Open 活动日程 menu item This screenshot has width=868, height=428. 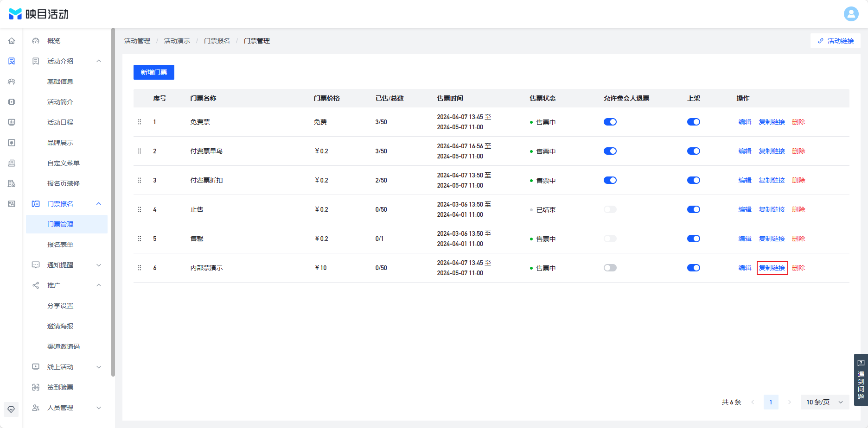pos(67,122)
